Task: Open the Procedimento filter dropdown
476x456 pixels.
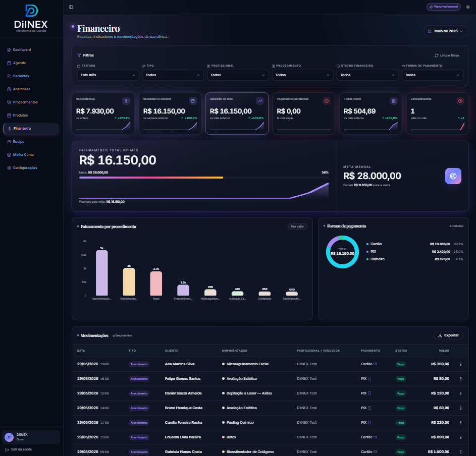Action: coord(303,75)
